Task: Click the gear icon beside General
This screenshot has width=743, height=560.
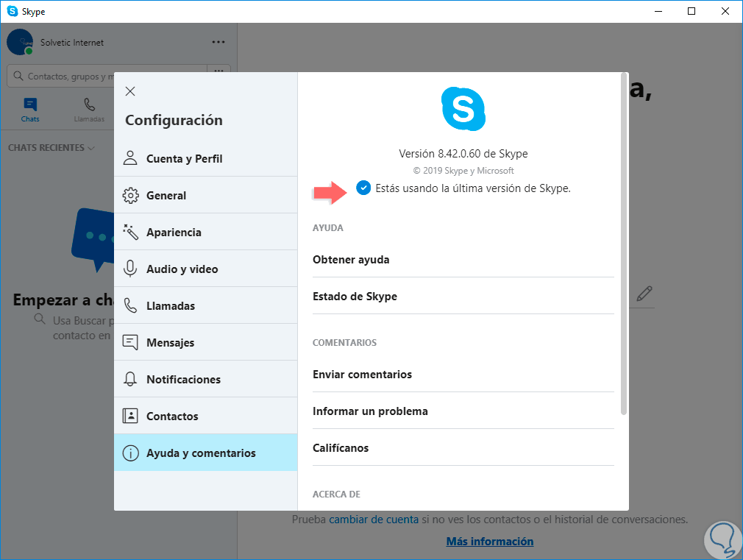Action: pyautogui.click(x=130, y=195)
